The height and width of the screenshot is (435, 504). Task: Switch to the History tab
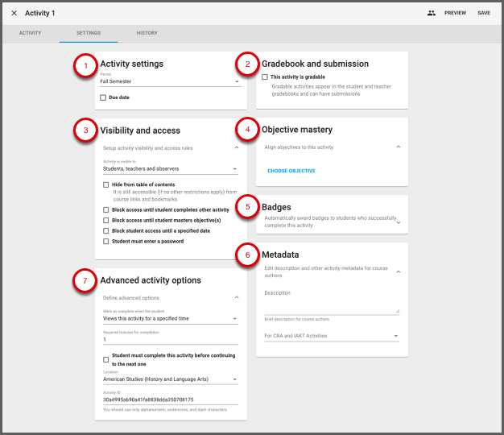(x=147, y=33)
